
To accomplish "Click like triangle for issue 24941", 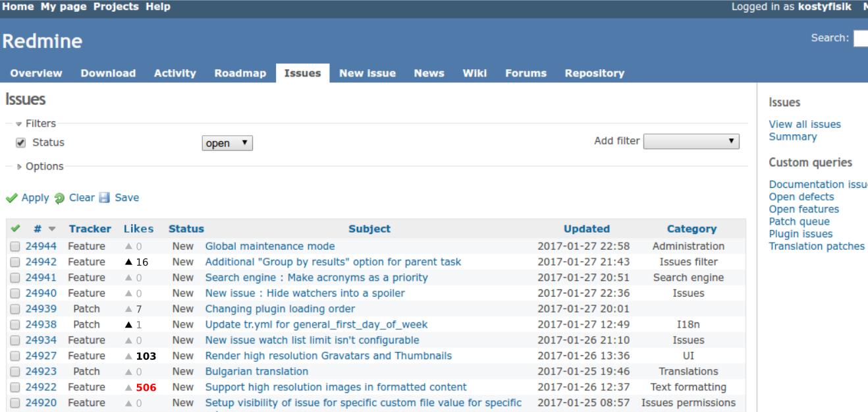I will (x=128, y=278).
